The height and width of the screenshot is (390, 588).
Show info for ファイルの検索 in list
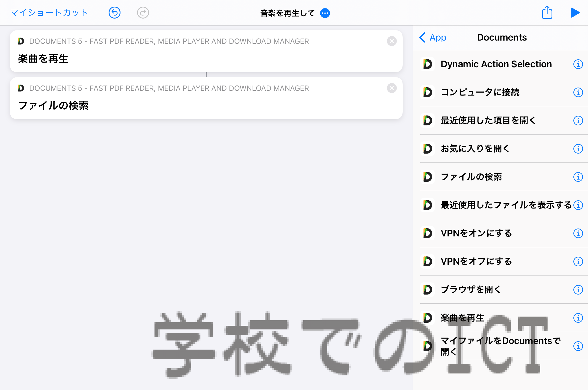[x=578, y=177]
